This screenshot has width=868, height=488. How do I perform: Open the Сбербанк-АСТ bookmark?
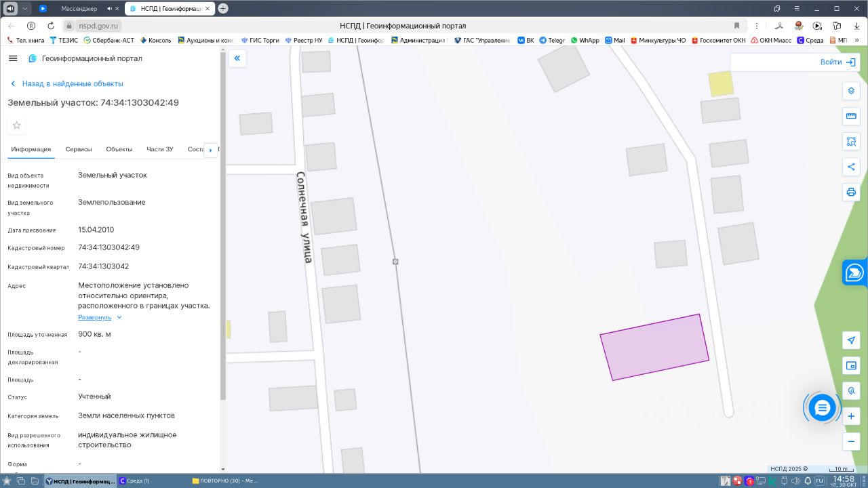[x=108, y=41]
